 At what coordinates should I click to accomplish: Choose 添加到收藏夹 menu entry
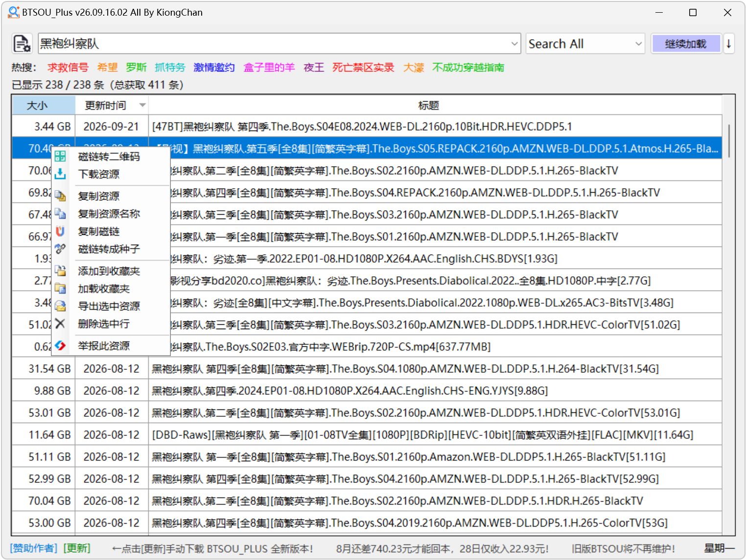point(111,271)
